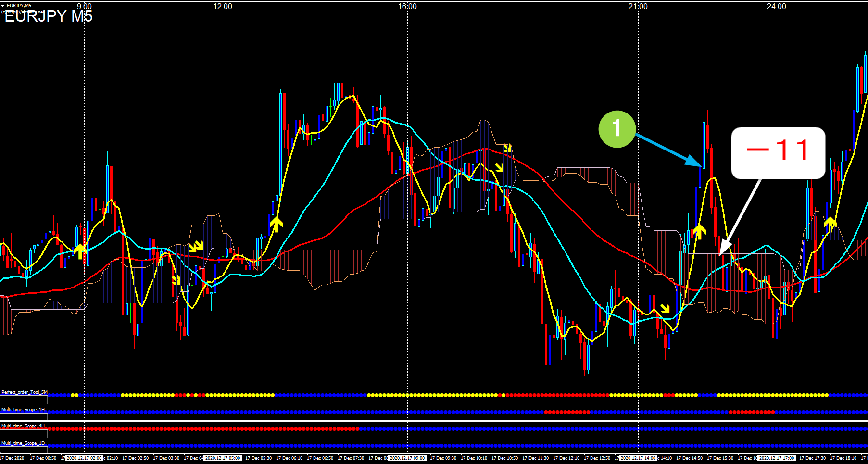The image size is (868, 464).
Task: Select the yellow up arrow between 12:00 and 16:00
Action: pos(277,224)
